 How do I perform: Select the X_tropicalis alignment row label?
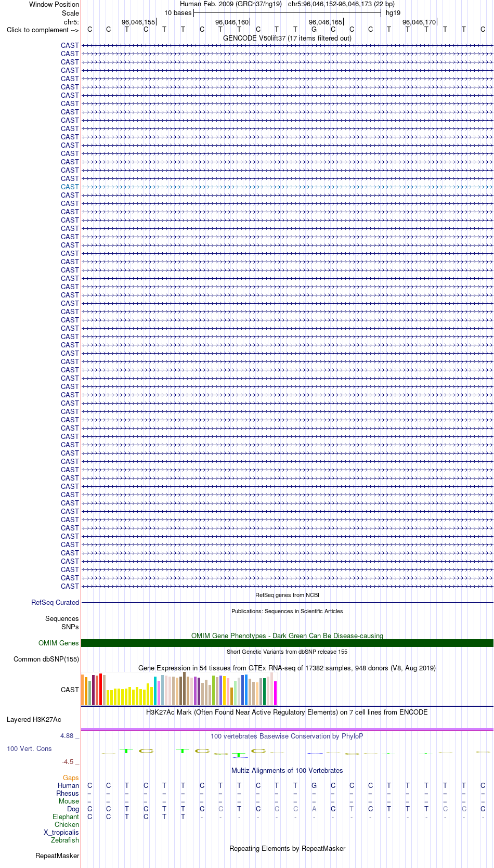61,832
